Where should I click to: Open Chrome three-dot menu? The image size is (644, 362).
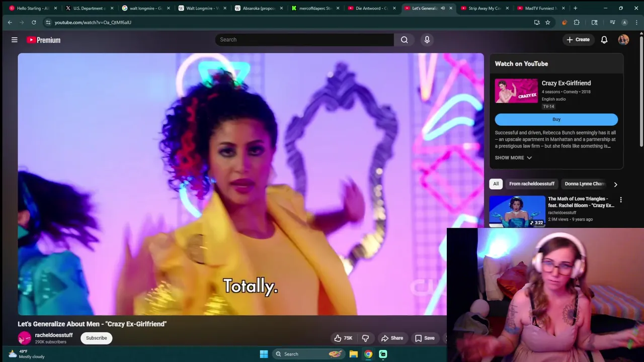[x=636, y=22]
